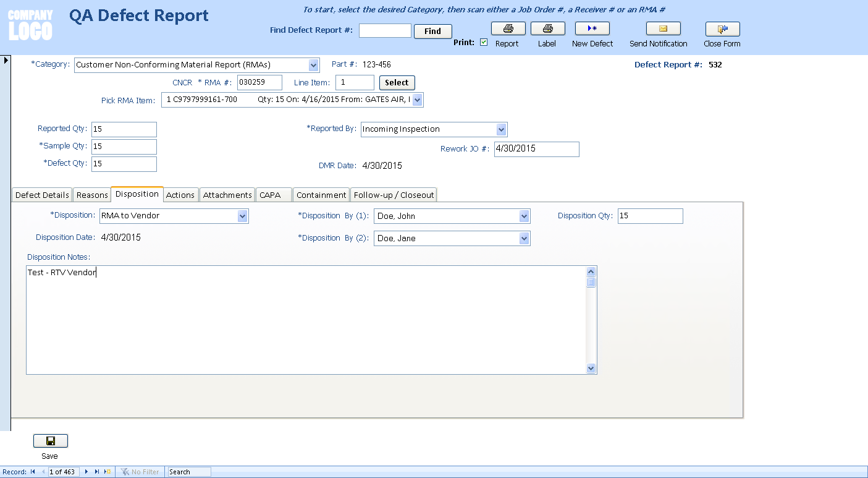Click the Company Logo image
The image size is (868, 478).
(x=30, y=25)
